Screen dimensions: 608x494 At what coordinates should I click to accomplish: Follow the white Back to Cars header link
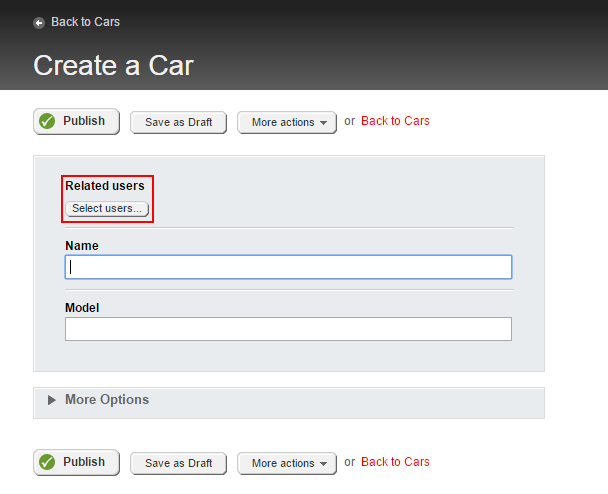(x=85, y=22)
